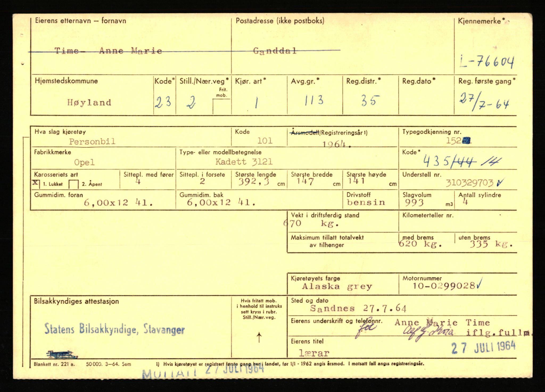Click the struck-out address 'Ganddal'
The height and width of the screenshot is (392, 545).
point(275,51)
